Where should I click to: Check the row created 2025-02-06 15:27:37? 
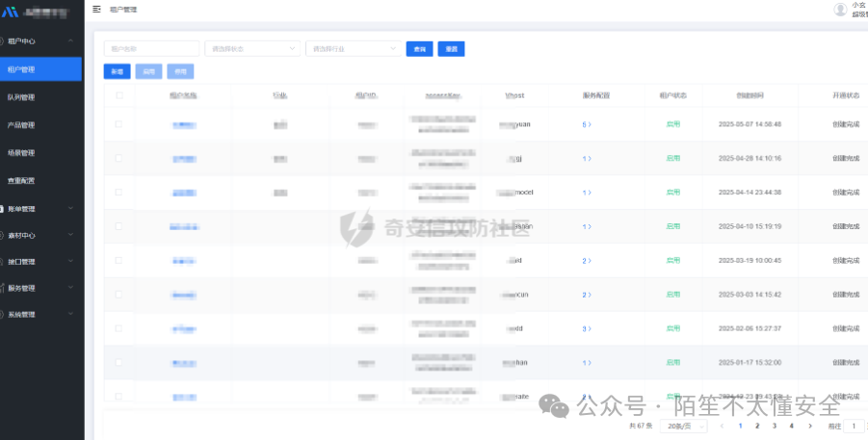tap(118, 328)
